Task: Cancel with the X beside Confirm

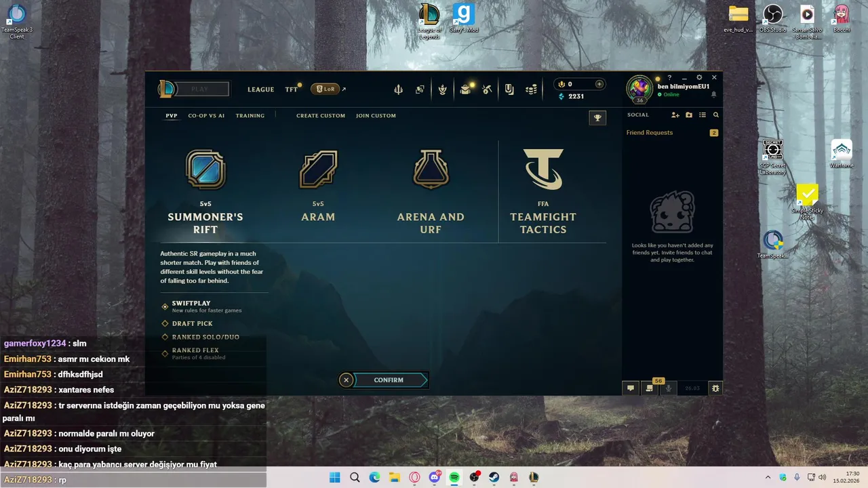Action: click(x=346, y=380)
